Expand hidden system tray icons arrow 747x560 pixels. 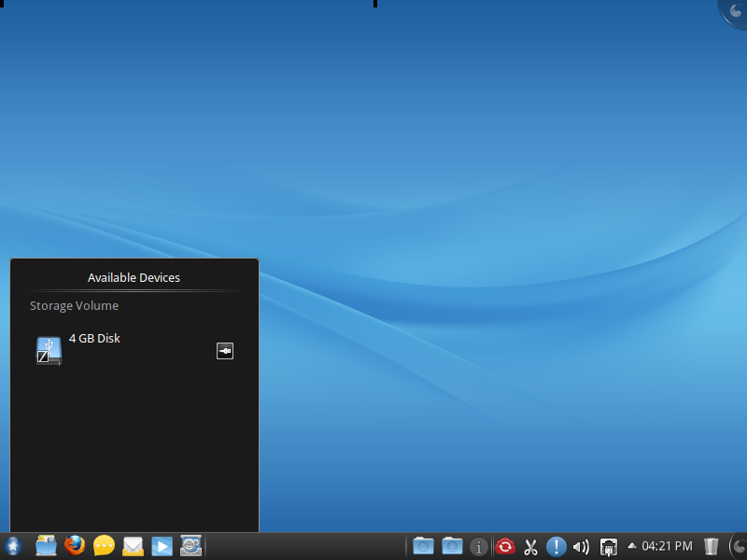coord(632,546)
